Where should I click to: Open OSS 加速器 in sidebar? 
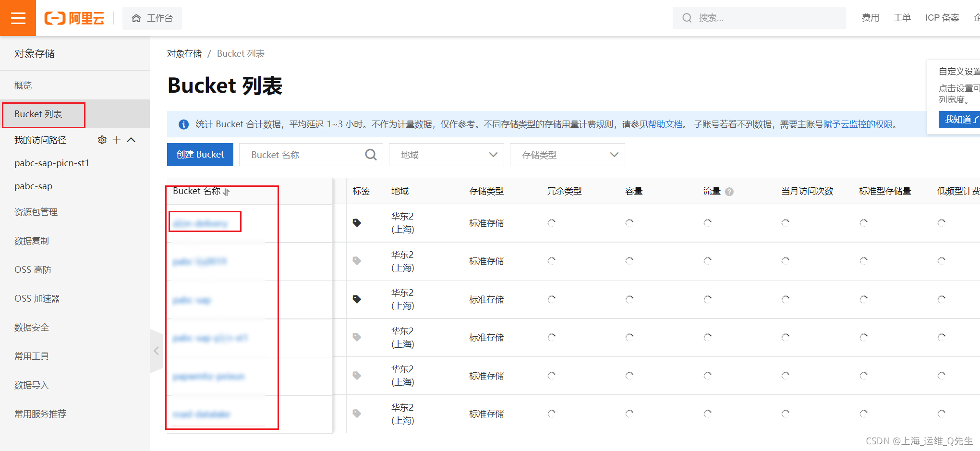(37, 299)
